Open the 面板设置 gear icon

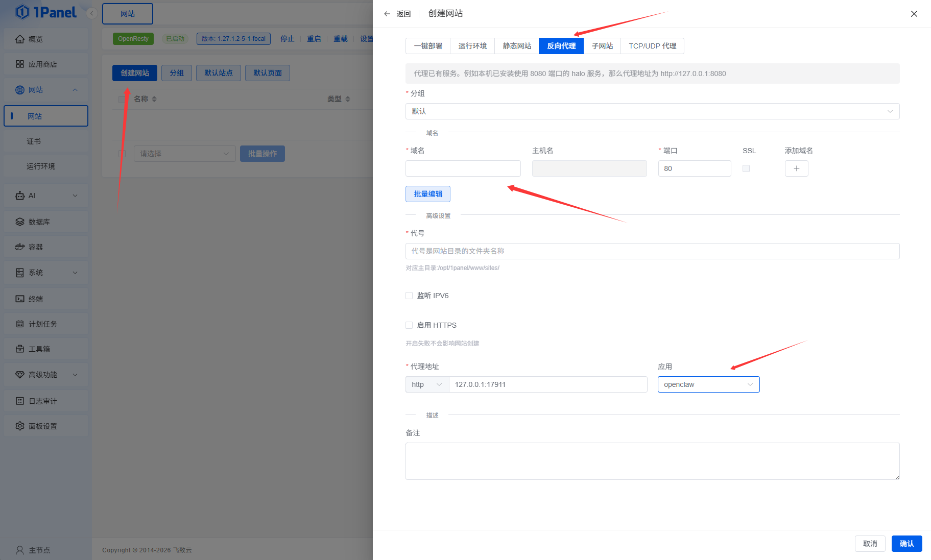pyautogui.click(x=20, y=426)
